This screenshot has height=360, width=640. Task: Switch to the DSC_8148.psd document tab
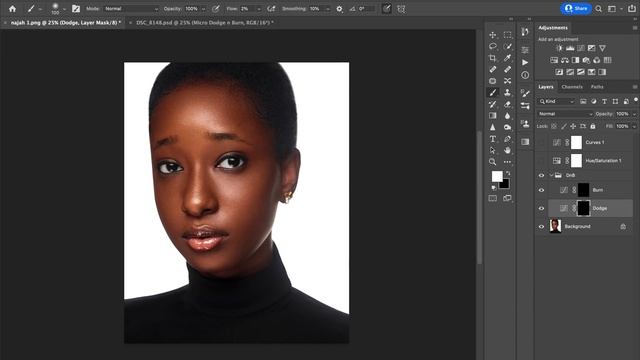tap(204, 23)
